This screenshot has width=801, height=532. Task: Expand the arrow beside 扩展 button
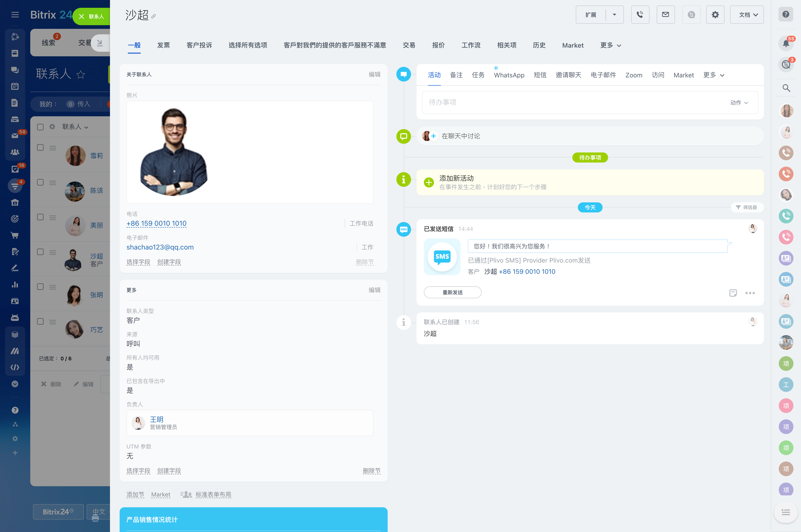click(614, 15)
